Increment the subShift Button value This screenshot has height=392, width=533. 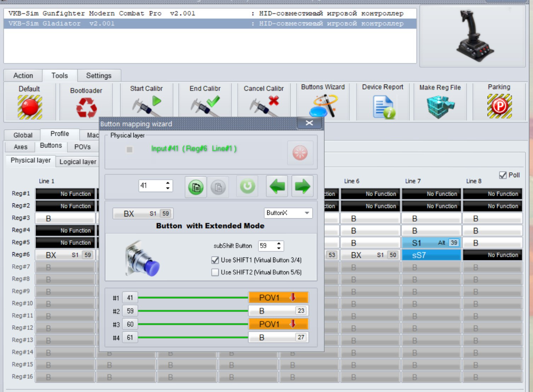[x=279, y=243]
